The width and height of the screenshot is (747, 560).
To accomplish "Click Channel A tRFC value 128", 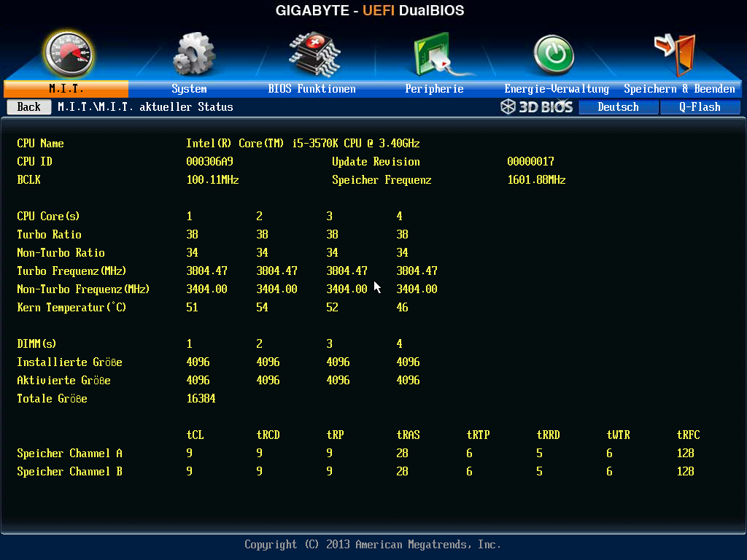I will (x=685, y=454).
